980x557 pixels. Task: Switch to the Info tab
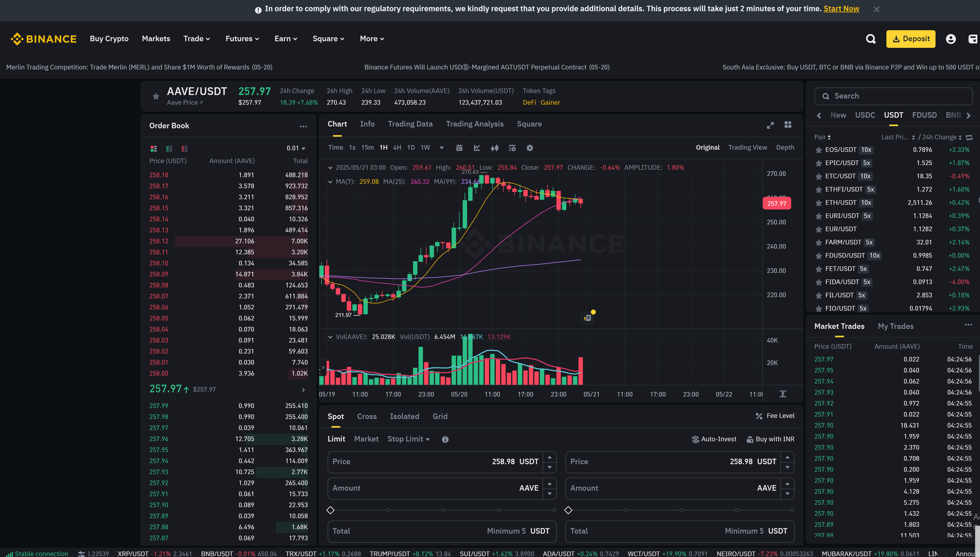(367, 124)
